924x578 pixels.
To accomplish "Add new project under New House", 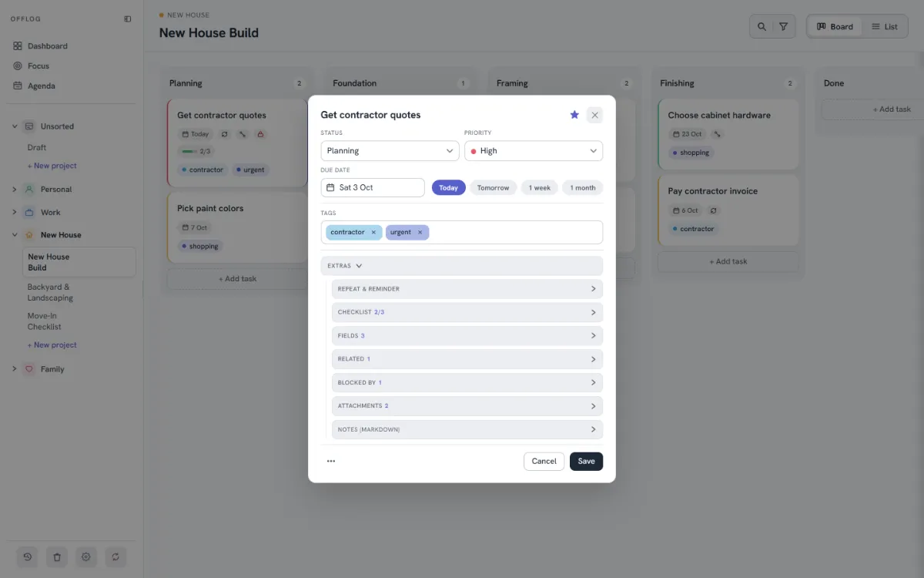I will (x=52, y=345).
